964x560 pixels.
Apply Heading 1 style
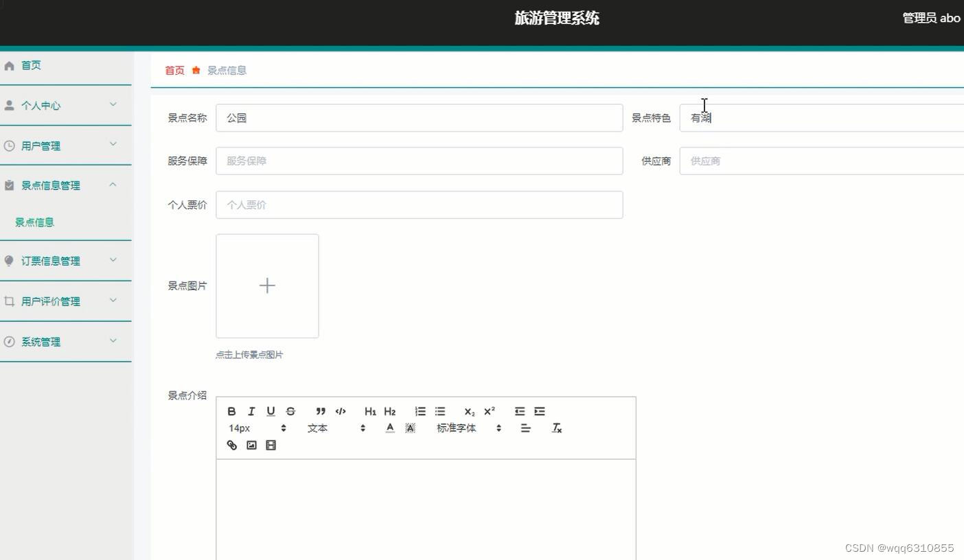point(370,411)
